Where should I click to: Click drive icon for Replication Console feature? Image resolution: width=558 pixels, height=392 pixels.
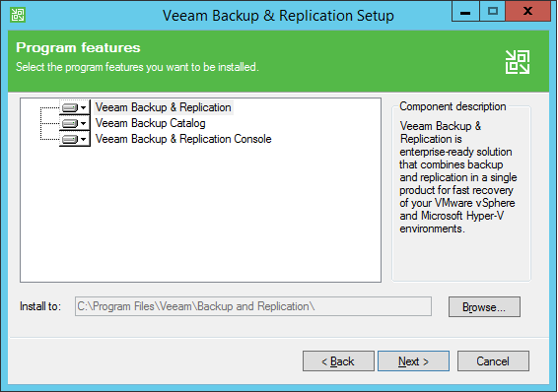(70, 139)
